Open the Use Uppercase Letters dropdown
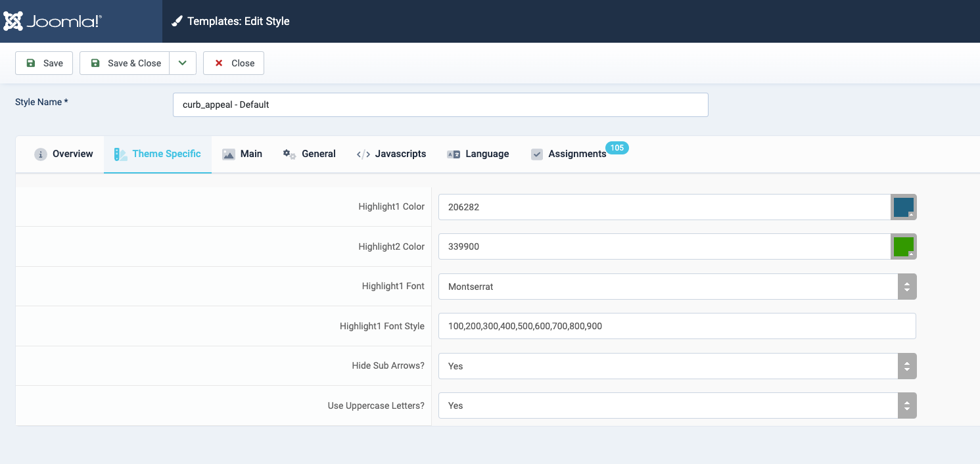 tap(677, 406)
